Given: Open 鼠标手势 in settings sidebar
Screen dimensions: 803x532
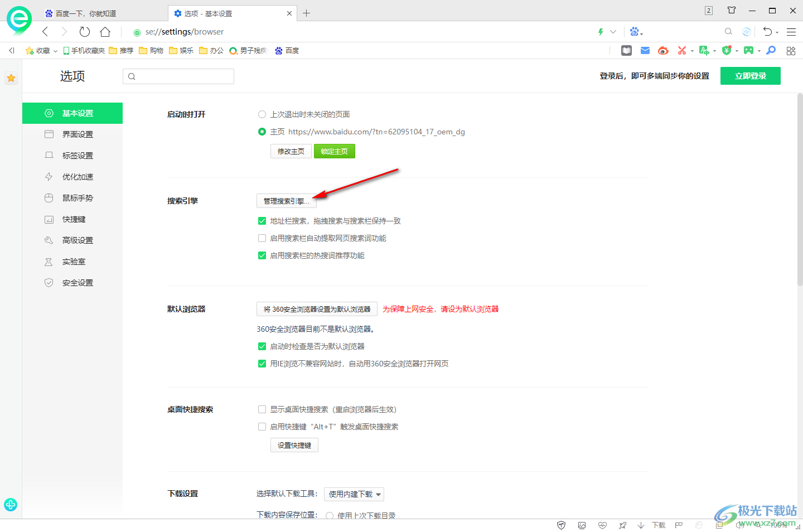Looking at the screenshot, I should 72,198.
